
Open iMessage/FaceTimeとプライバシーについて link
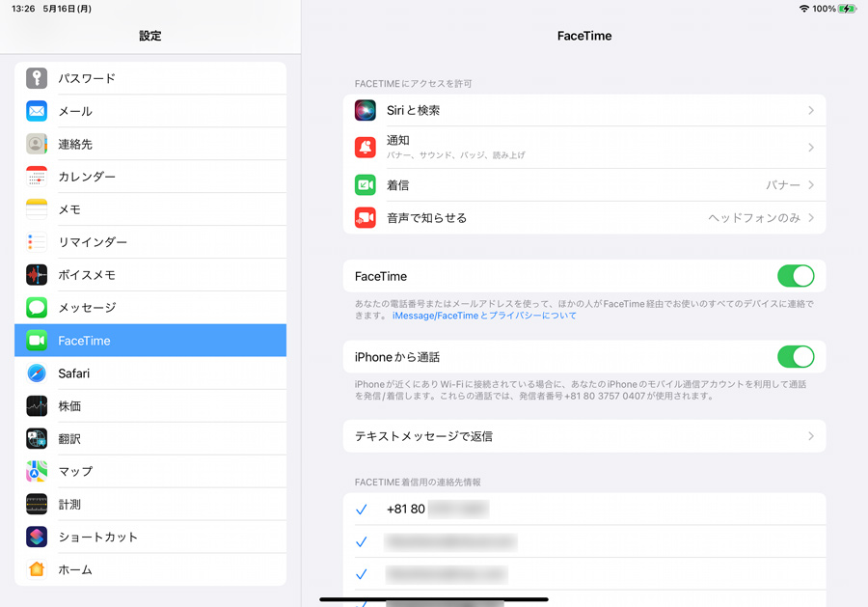(x=484, y=316)
